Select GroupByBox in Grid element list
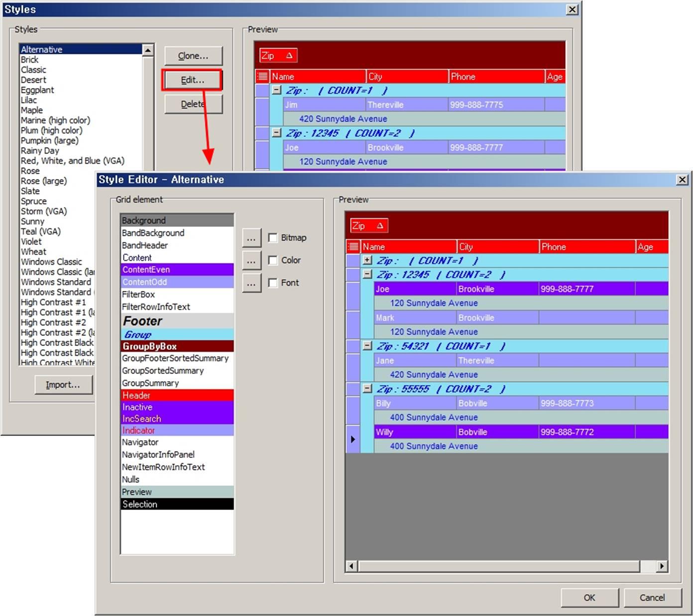693x616 pixels. (x=177, y=346)
